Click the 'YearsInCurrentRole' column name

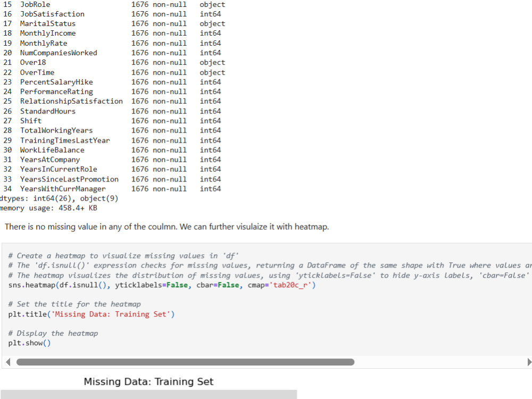click(59, 169)
